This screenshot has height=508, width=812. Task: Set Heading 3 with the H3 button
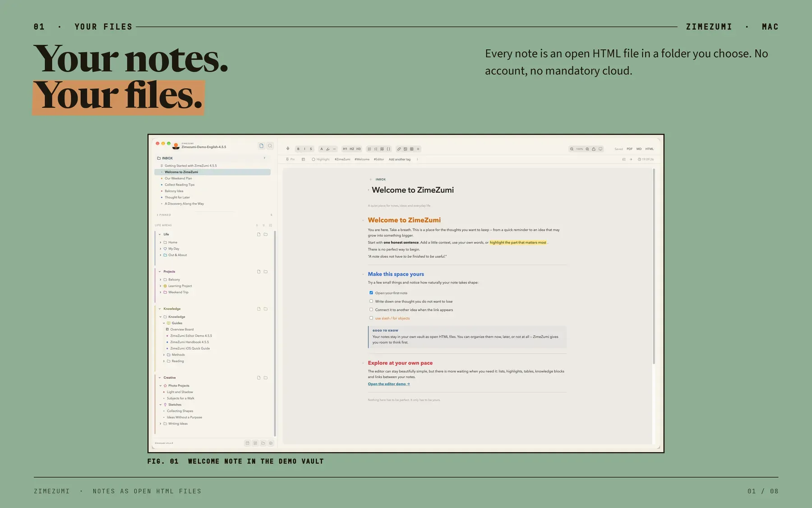point(359,149)
